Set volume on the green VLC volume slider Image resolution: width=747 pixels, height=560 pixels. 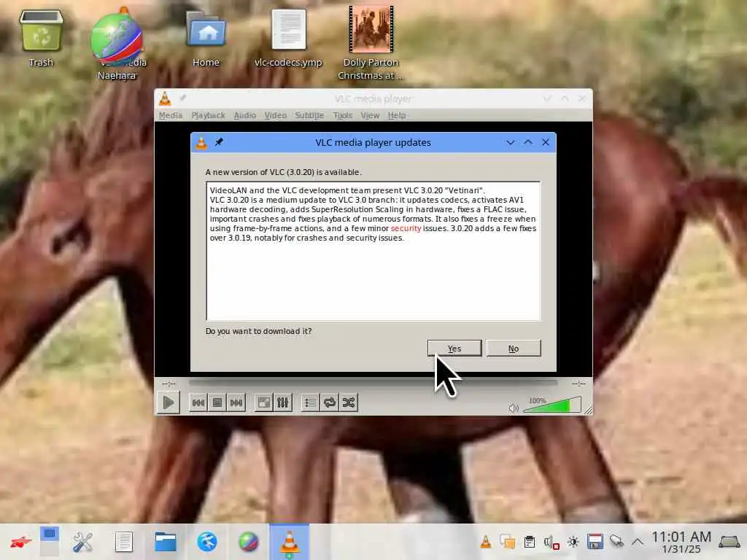tap(552, 405)
